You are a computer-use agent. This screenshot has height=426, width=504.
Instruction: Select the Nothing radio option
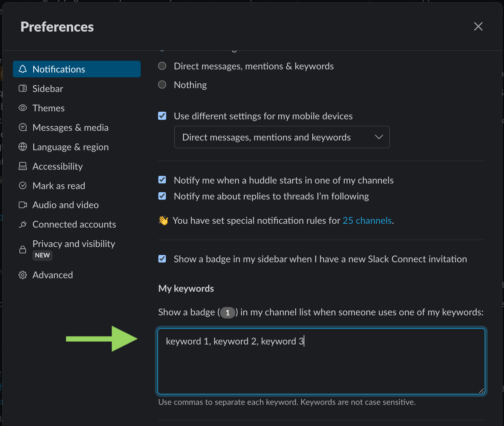(x=162, y=85)
